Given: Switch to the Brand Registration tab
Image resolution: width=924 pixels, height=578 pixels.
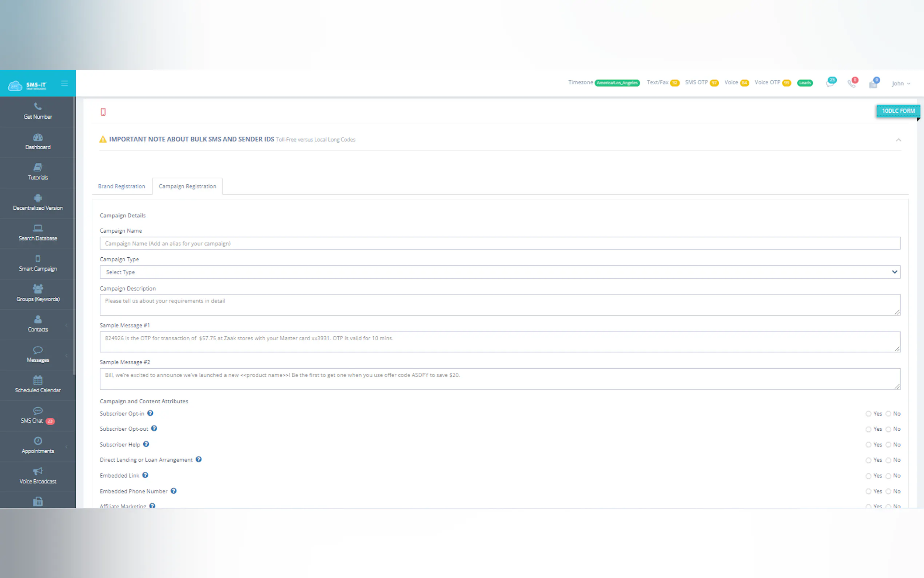Looking at the screenshot, I should (122, 186).
